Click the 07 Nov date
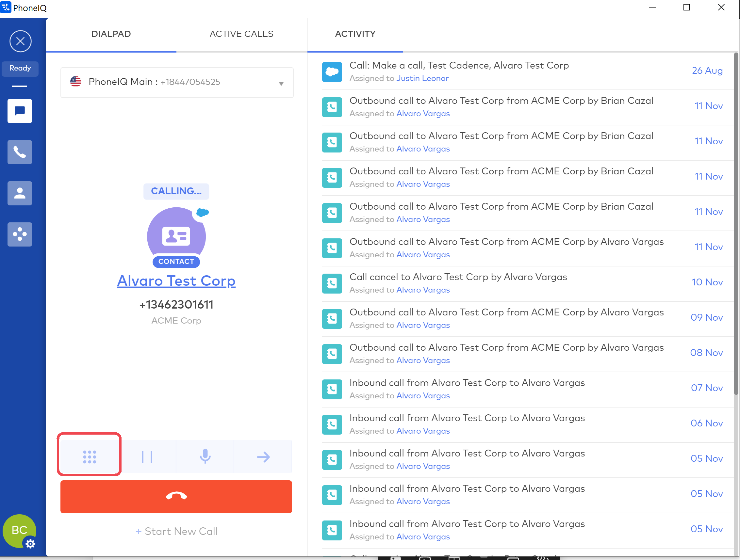Viewport: 740px width, 560px height. click(707, 388)
